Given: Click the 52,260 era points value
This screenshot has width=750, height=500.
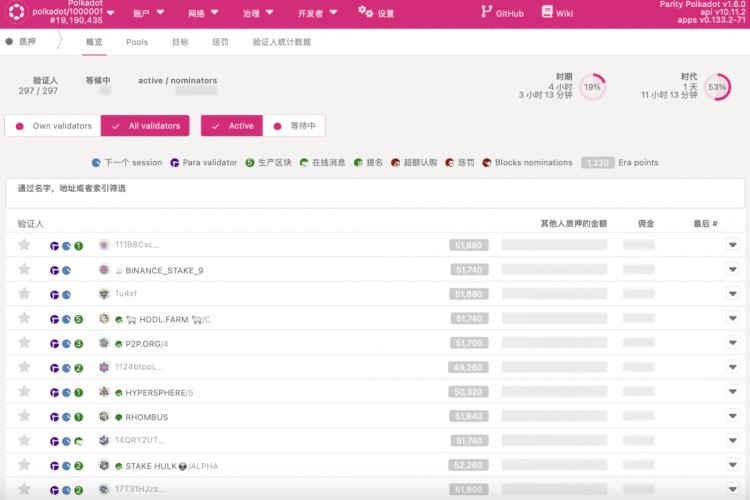Looking at the screenshot, I should point(468,465).
